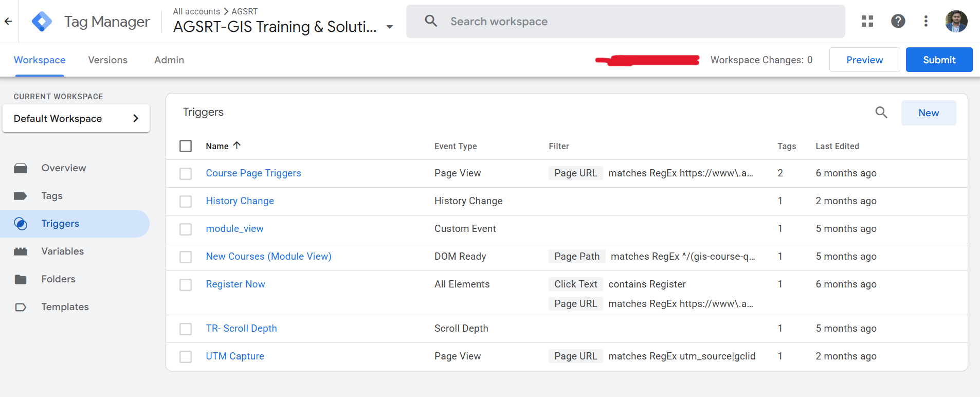Image resolution: width=980 pixels, height=397 pixels.
Task: Click the Preview button
Action: [x=865, y=60]
